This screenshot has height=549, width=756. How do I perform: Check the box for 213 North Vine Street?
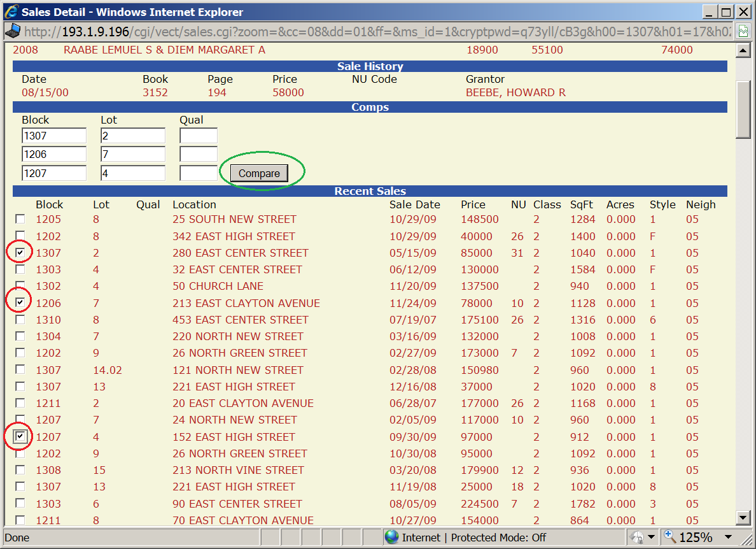tap(20, 469)
